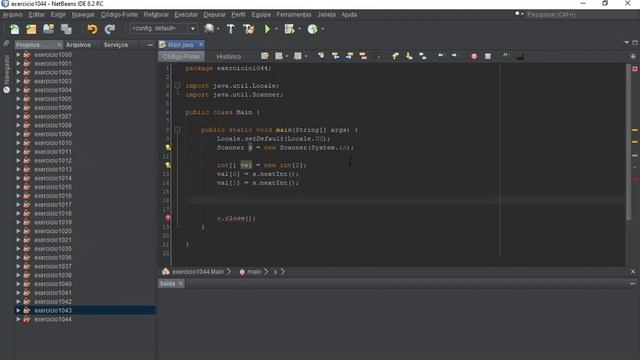This screenshot has width=640, height=360.
Task: Click the Open Project toolbar icon
Action: (x=49, y=29)
